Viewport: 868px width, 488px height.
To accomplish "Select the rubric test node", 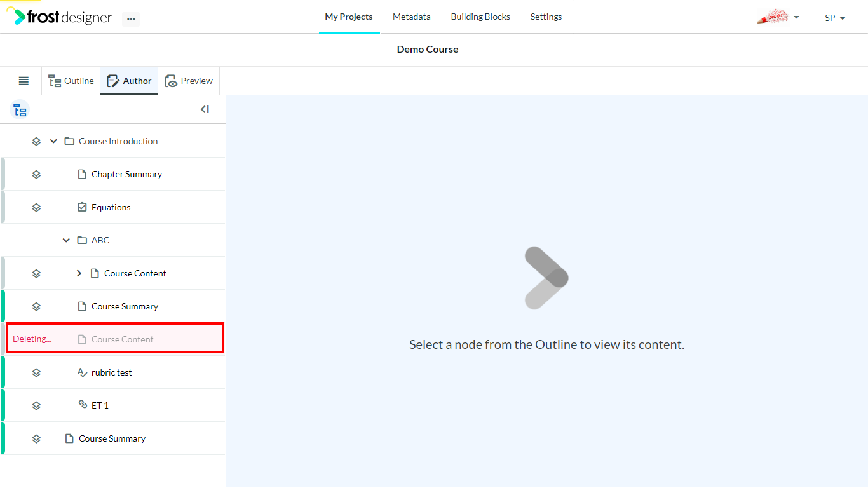I will tap(112, 372).
